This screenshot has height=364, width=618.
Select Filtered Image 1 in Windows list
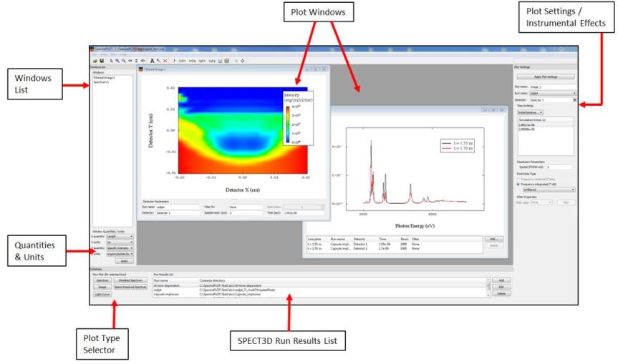coord(105,77)
